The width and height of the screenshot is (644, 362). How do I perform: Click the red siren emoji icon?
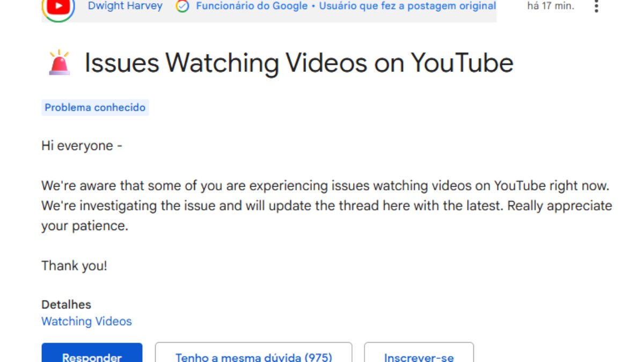coord(59,63)
